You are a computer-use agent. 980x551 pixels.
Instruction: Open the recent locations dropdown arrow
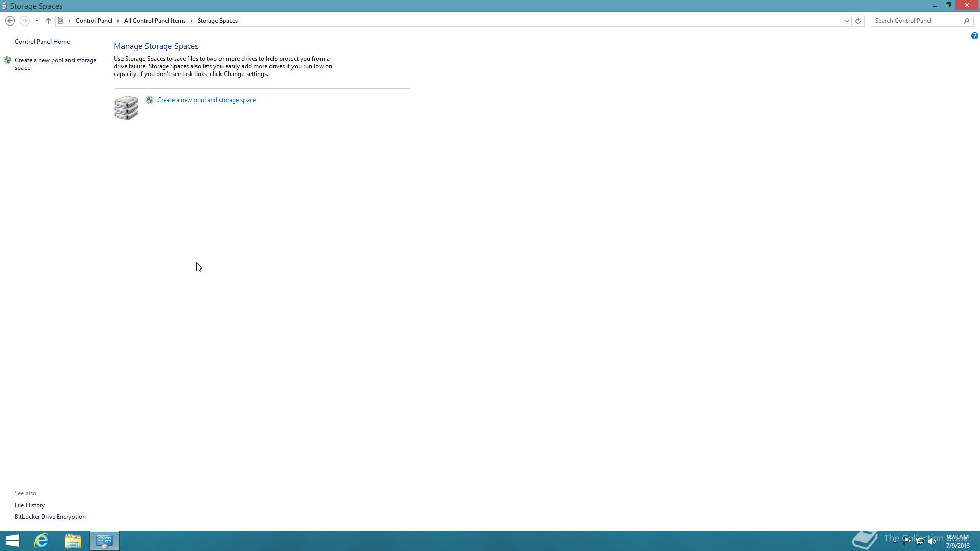[x=37, y=21]
